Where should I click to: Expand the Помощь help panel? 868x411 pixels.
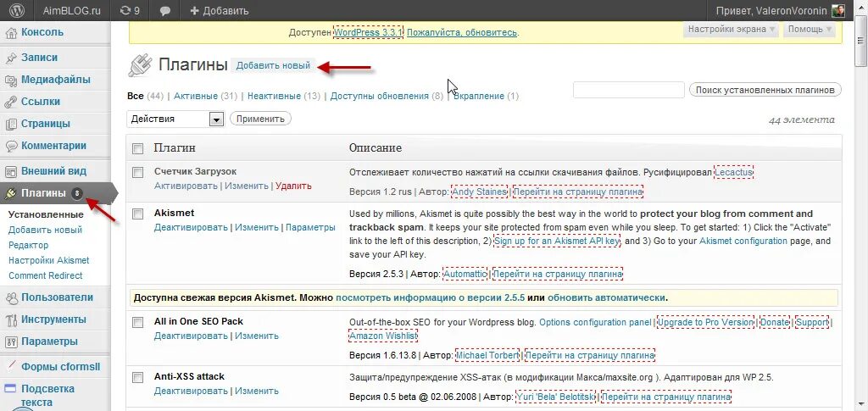pyautogui.click(x=810, y=30)
